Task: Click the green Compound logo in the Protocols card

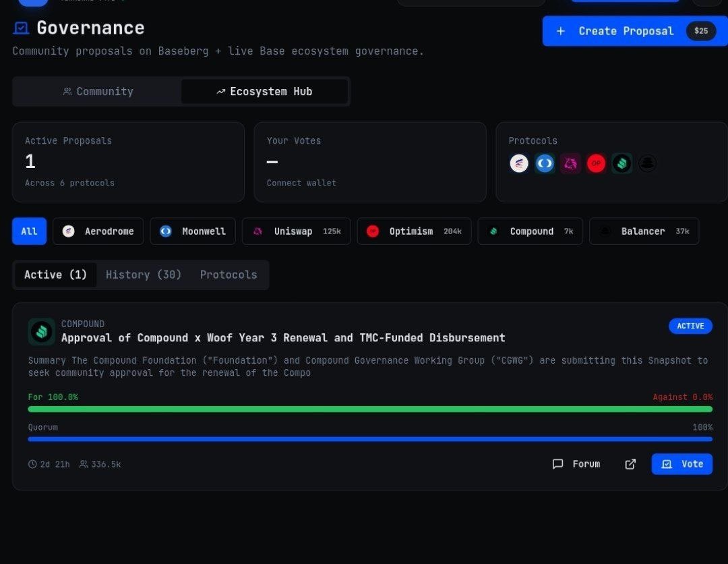Action: click(x=621, y=163)
